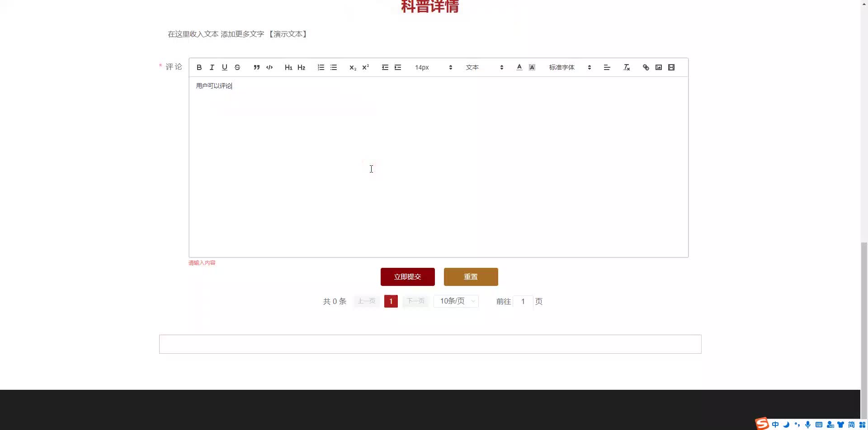Toggle Chinese/English input on Sogou bar
868x430 pixels.
click(x=776, y=425)
